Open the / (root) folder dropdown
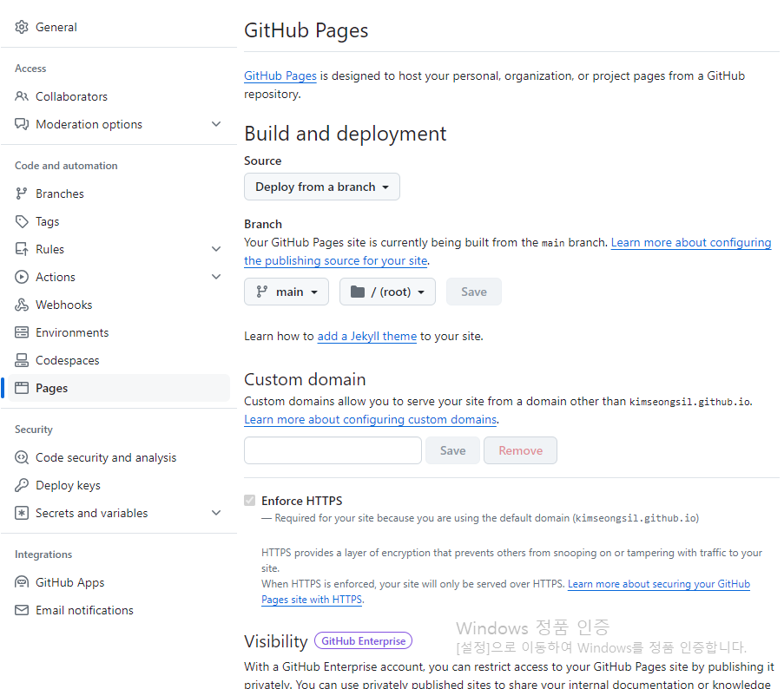The width and height of the screenshot is (784, 689). coord(387,292)
